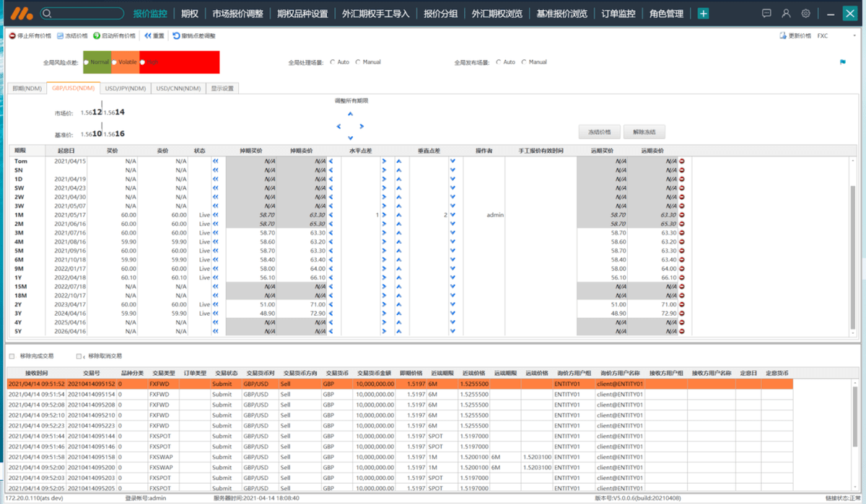Open the 订单监控 menu item

618,14
